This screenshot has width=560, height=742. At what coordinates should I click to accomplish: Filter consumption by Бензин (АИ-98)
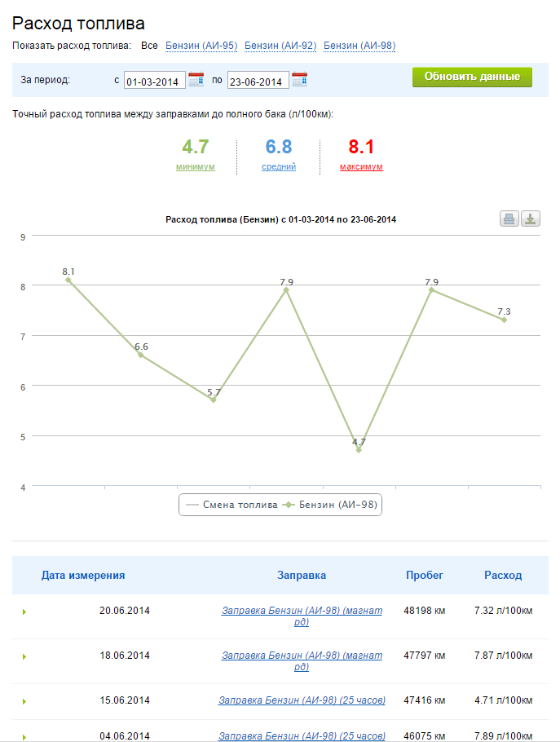tap(359, 46)
